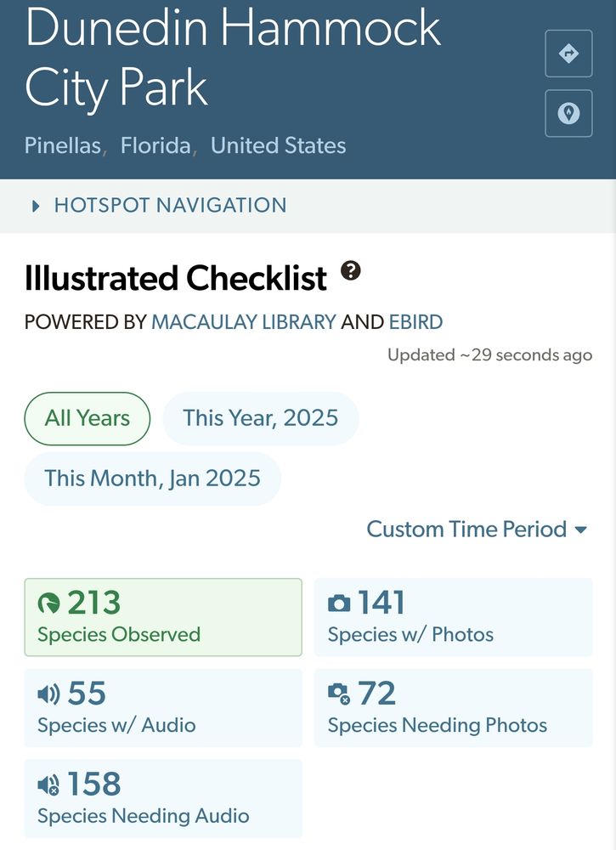This screenshot has height=850, width=616.
Task: Click the green species icon beside 213
Action: pyautogui.click(x=48, y=603)
